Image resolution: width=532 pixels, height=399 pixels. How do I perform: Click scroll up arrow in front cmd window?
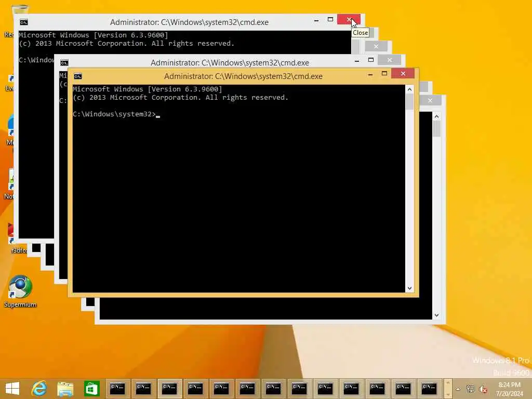click(x=409, y=89)
